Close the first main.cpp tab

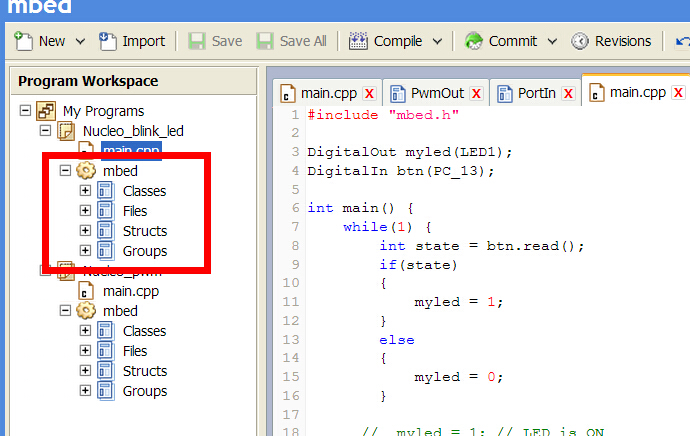pos(370,93)
